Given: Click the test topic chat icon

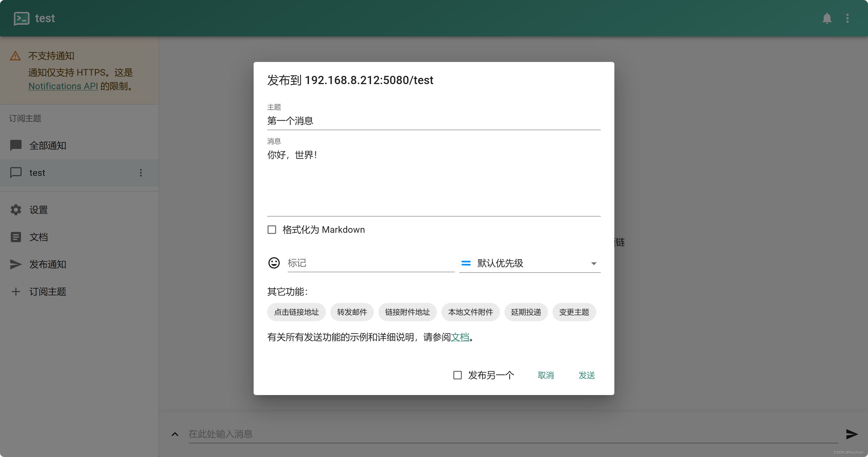Looking at the screenshot, I should [x=16, y=173].
